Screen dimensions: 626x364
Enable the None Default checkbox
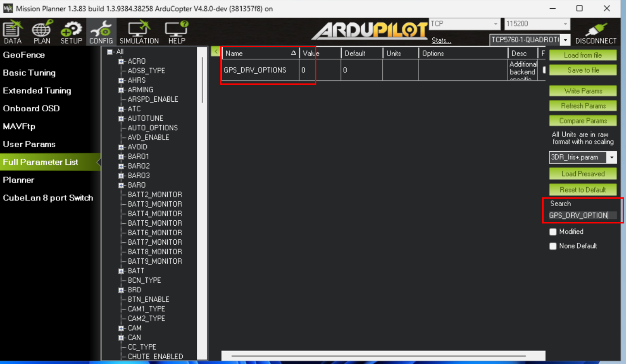[553, 246]
